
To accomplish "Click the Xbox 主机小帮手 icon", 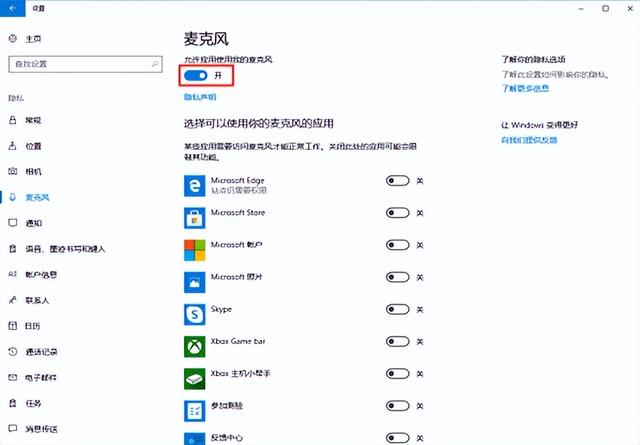I will pos(195,379).
